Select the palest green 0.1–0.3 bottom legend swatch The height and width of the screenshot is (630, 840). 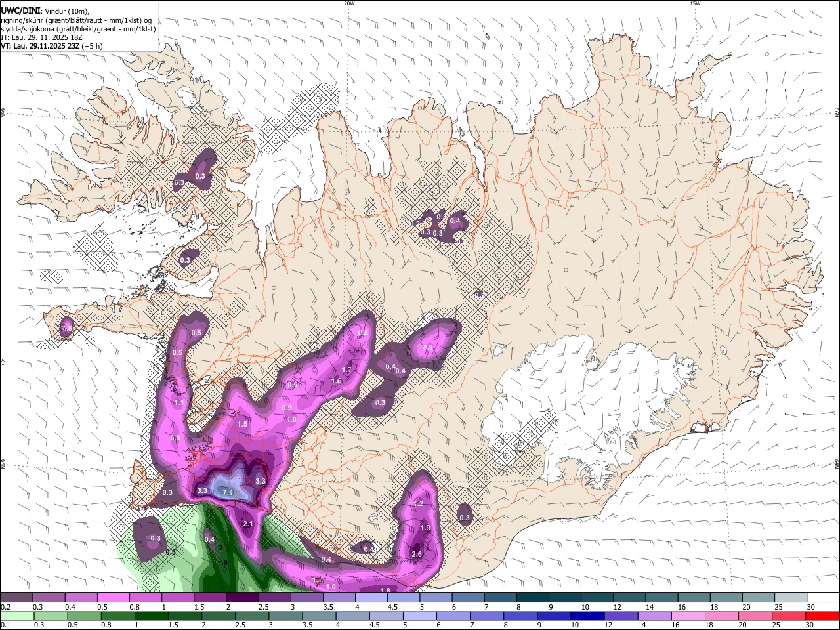point(16,616)
